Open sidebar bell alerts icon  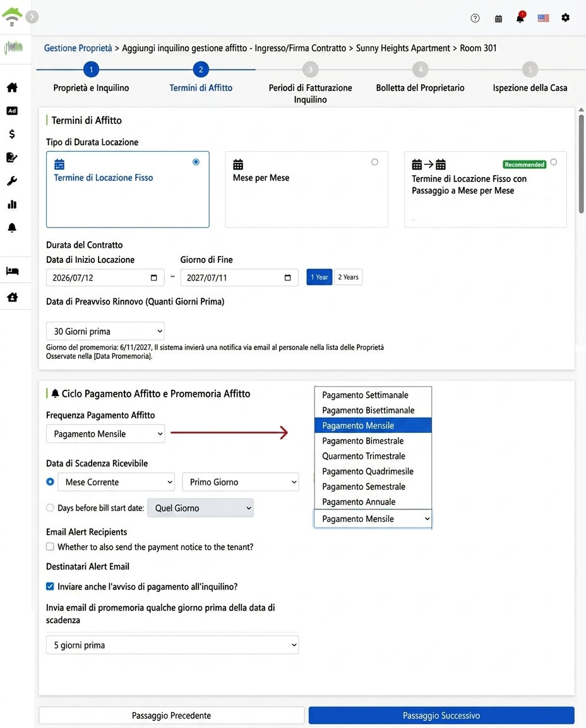coord(12,227)
